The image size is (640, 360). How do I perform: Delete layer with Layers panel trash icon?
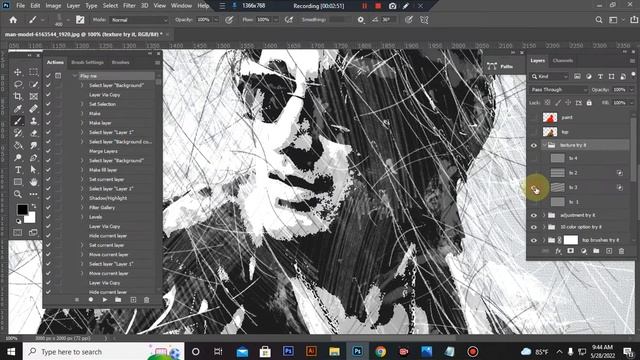point(621,251)
